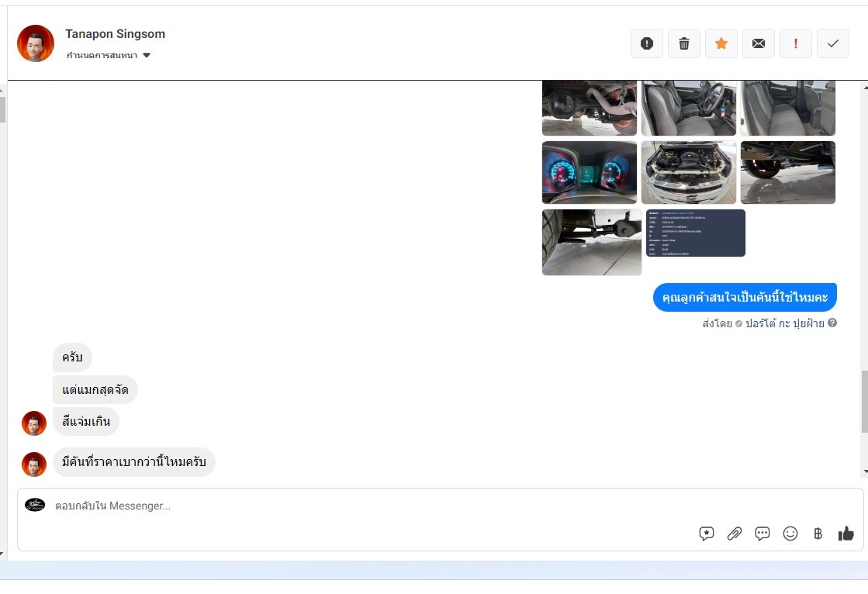
Task: Mark as unread envelope icon
Action: tap(759, 43)
